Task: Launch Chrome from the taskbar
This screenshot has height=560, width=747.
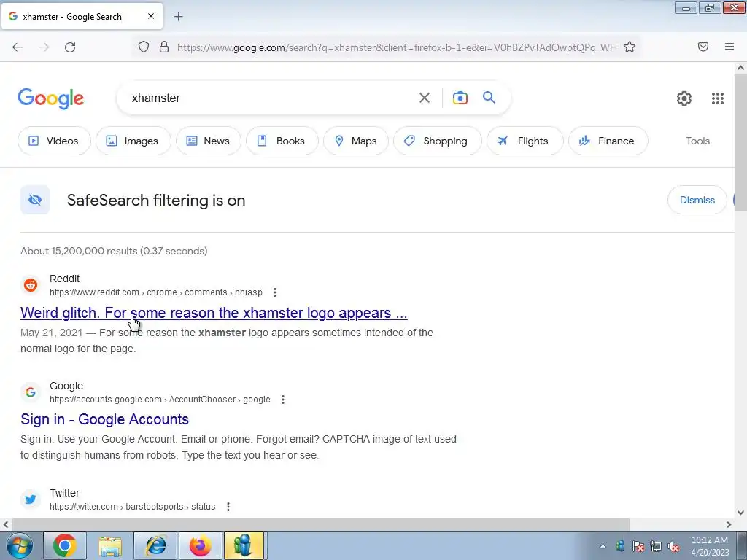Action: coord(65,545)
